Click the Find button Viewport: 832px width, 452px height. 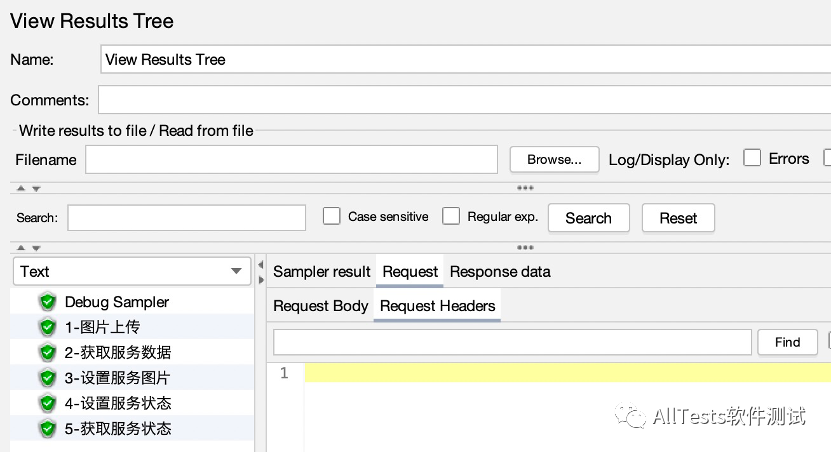point(787,342)
